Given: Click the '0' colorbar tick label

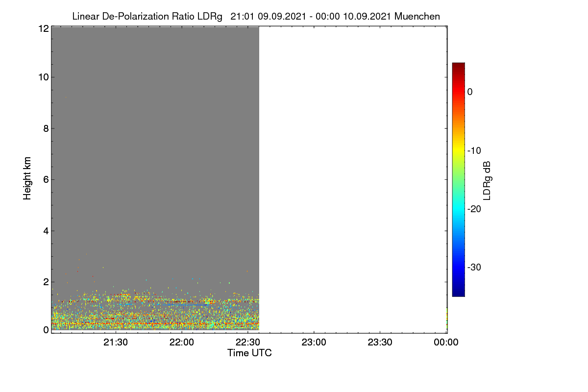Looking at the screenshot, I should tap(470, 92).
